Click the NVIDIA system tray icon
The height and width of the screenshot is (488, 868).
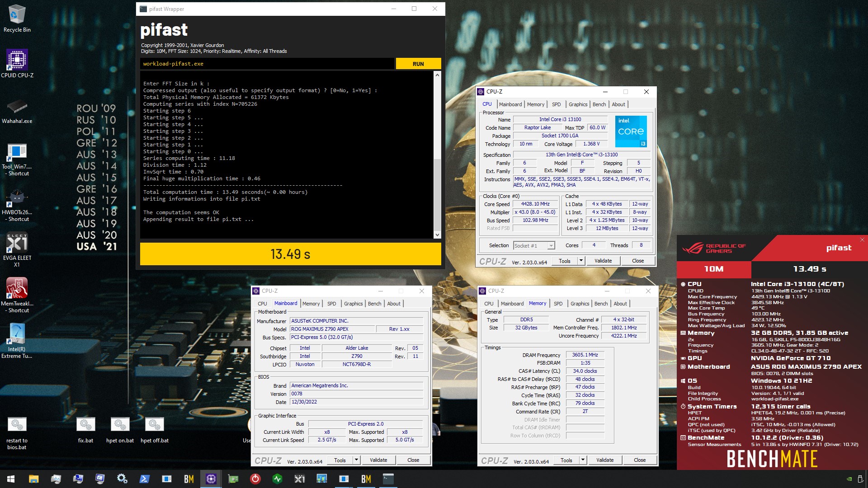pos(849,479)
